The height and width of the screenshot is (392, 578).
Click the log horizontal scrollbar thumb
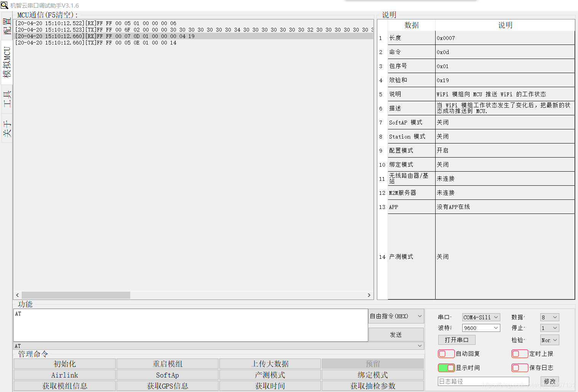(x=76, y=295)
